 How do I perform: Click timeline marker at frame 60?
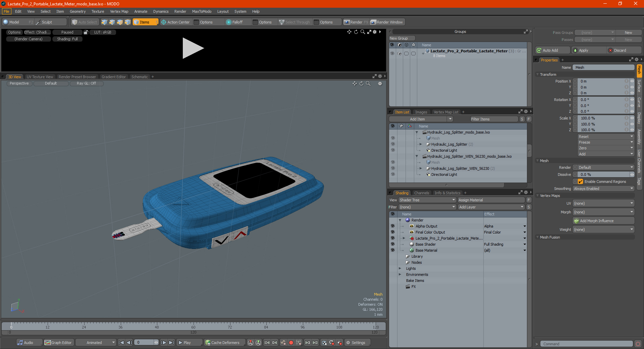click(193, 327)
